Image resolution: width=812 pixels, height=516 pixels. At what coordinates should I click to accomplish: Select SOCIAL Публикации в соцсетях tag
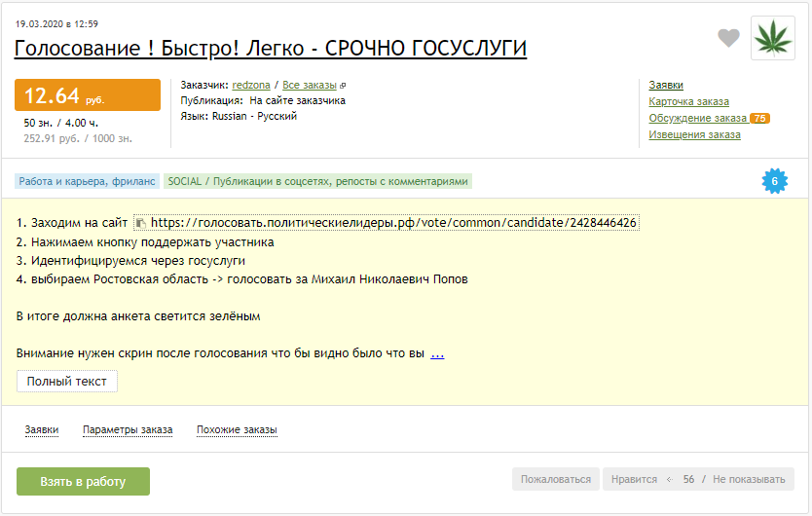[318, 181]
